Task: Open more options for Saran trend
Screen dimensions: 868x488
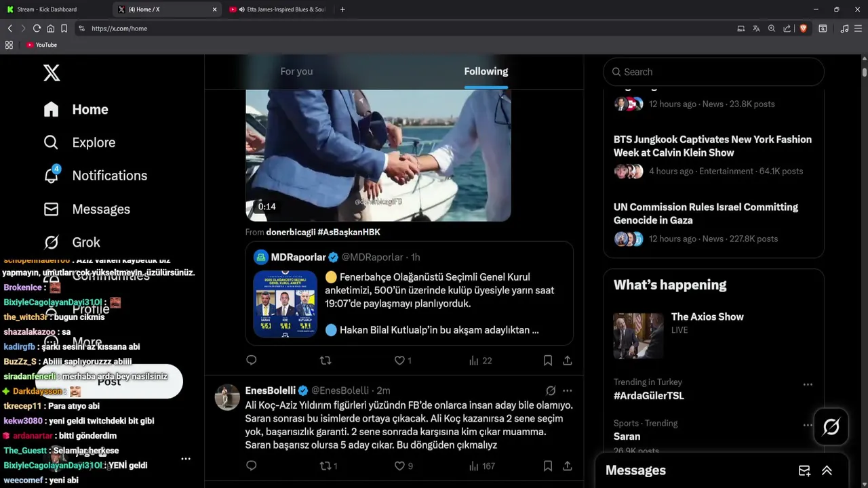Action: 808,426
